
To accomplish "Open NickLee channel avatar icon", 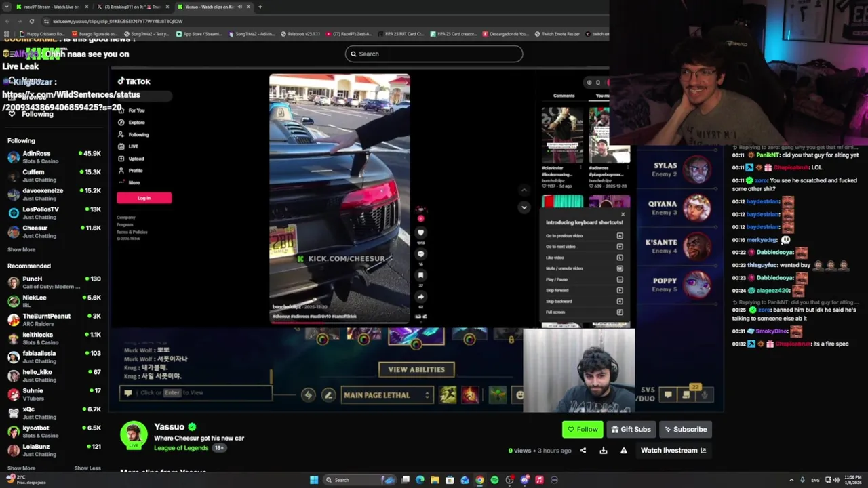I will tap(14, 301).
